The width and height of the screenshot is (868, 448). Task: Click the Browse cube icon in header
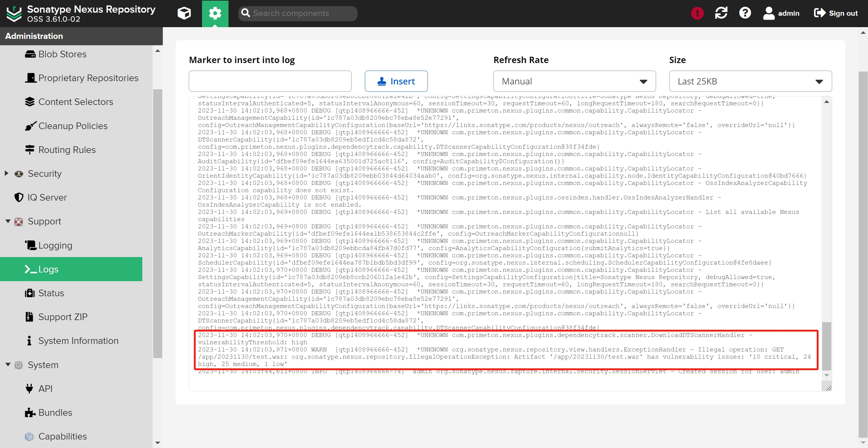coord(184,13)
